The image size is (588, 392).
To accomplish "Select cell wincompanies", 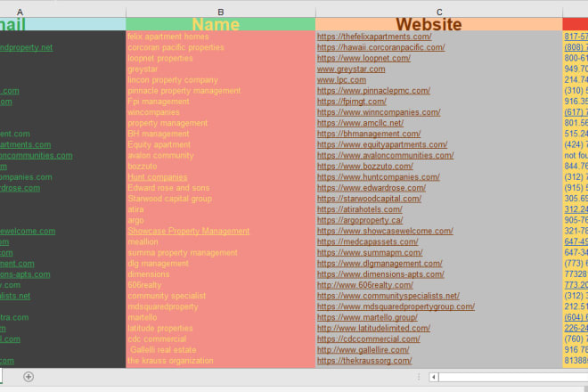I will click(x=221, y=112).
